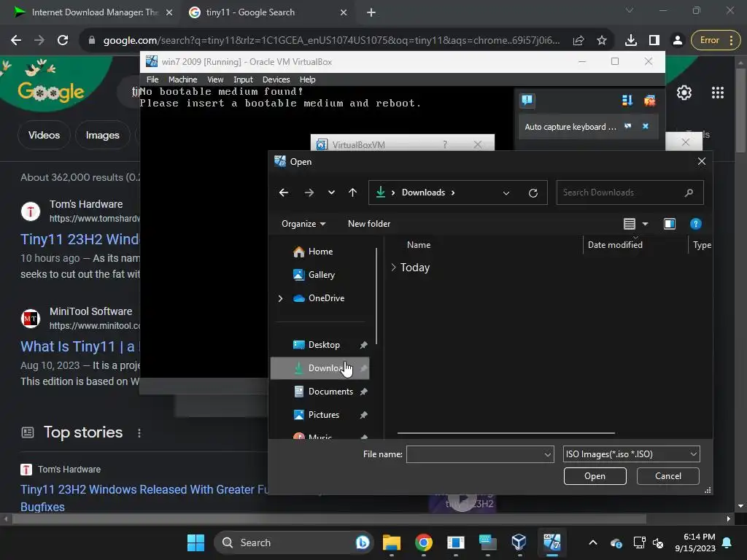747x560 pixels.
Task: Toggle the preview pane icon
Action: [670, 224]
